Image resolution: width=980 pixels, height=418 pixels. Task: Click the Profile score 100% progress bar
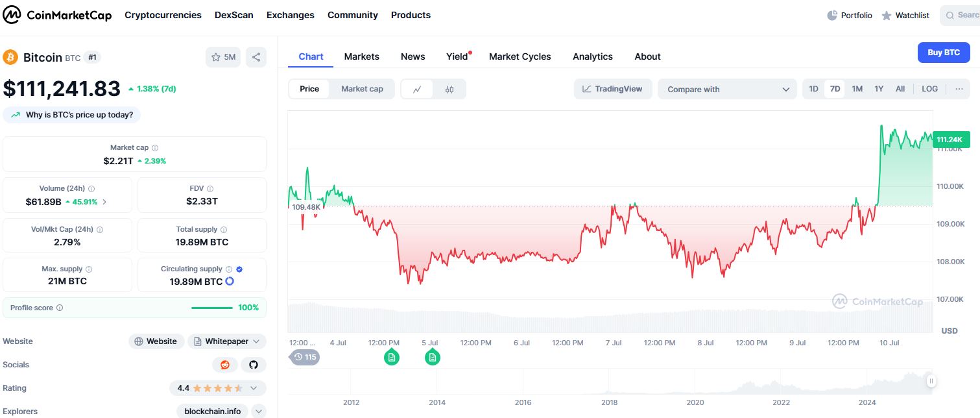point(212,308)
